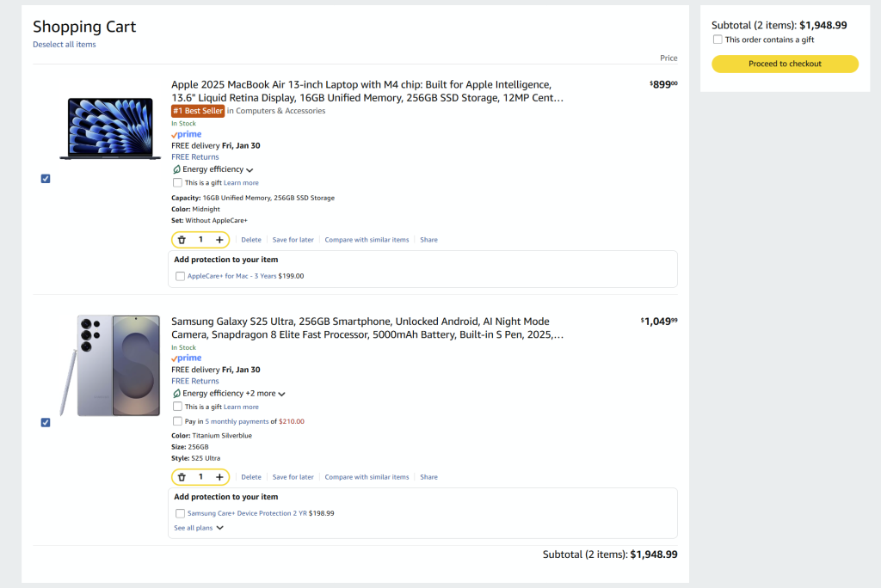Enable Pay in 5 monthly payments option
Image resolution: width=881 pixels, height=588 pixels.
coord(178,421)
